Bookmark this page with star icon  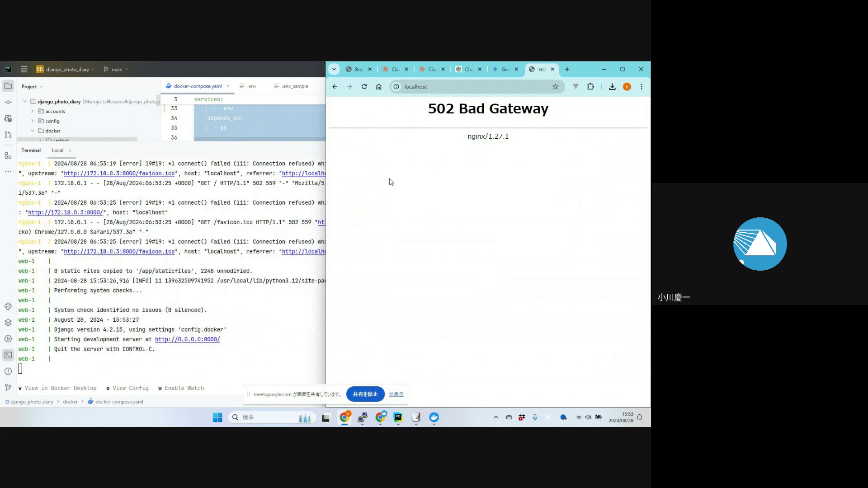[555, 87]
